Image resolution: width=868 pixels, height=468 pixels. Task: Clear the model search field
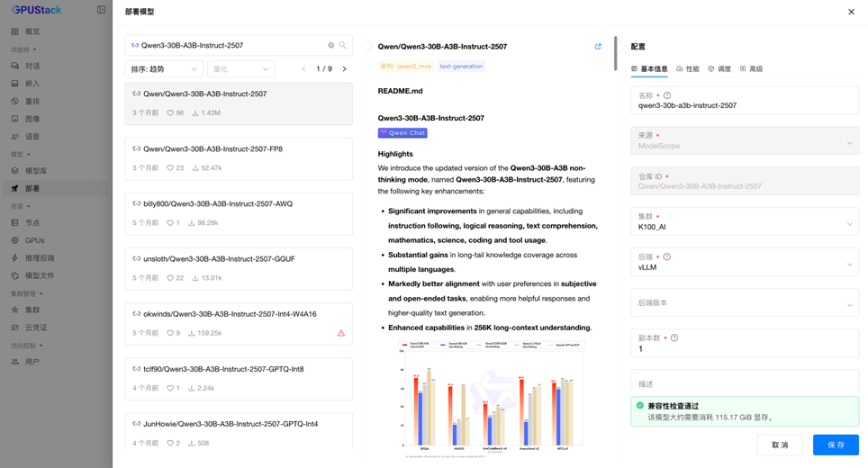pos(331,45)
